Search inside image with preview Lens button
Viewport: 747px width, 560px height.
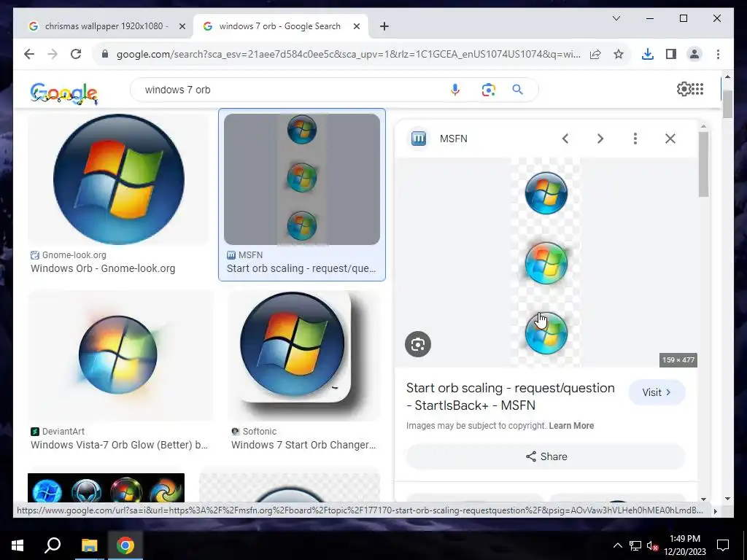[418, 344]
